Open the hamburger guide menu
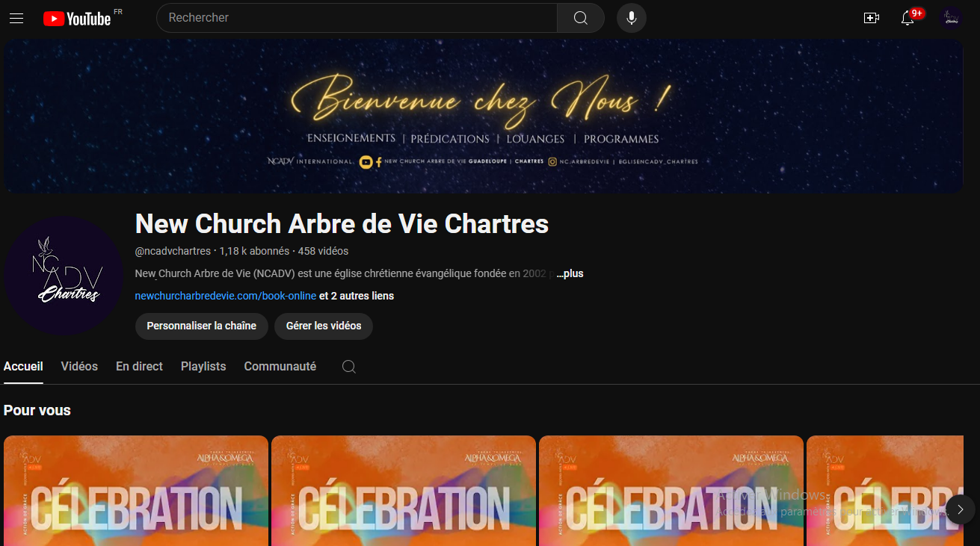980x546 pixels. pos(16,18)
